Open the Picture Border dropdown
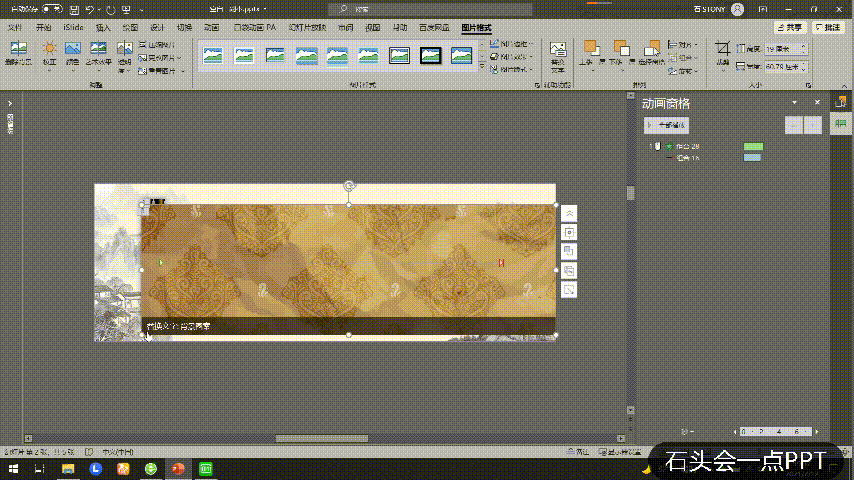The image size is (854, 480). tap(511, 44)
